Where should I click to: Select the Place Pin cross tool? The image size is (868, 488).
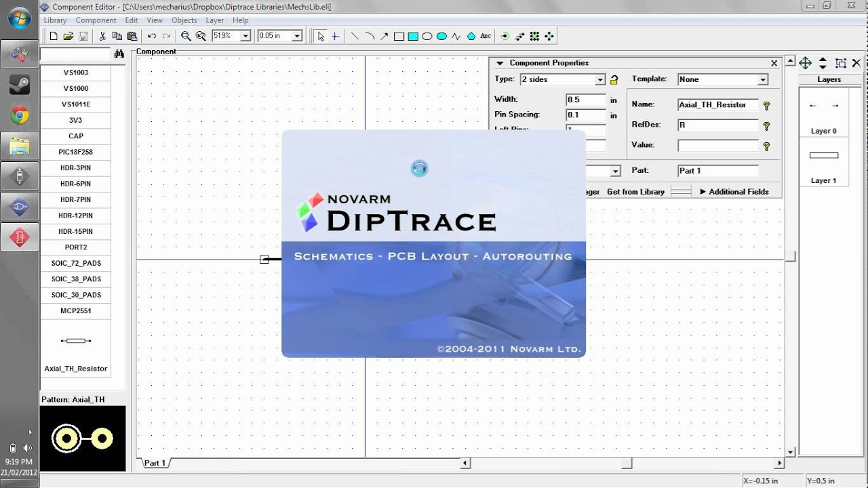335,36
